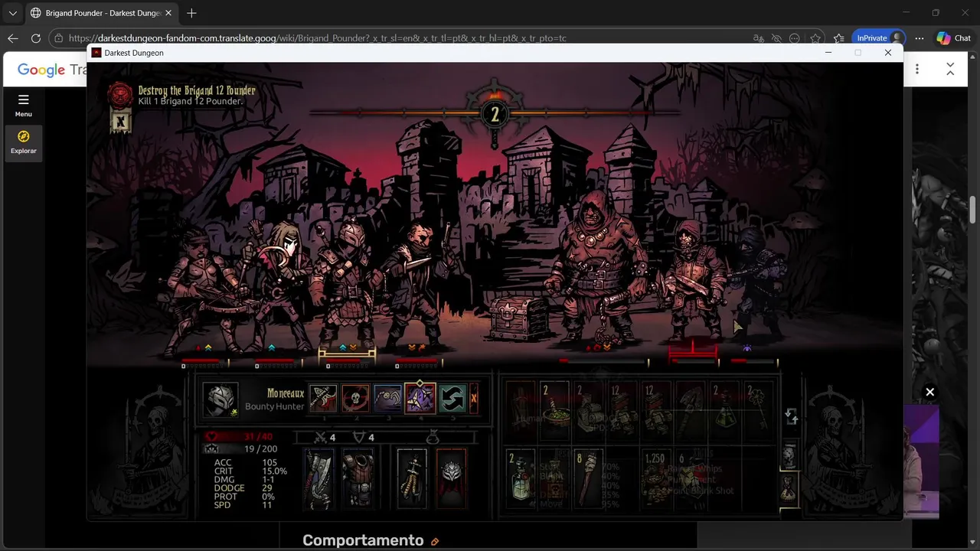Click the edit pencil beside Comportamento

click(x=435, y=542)
